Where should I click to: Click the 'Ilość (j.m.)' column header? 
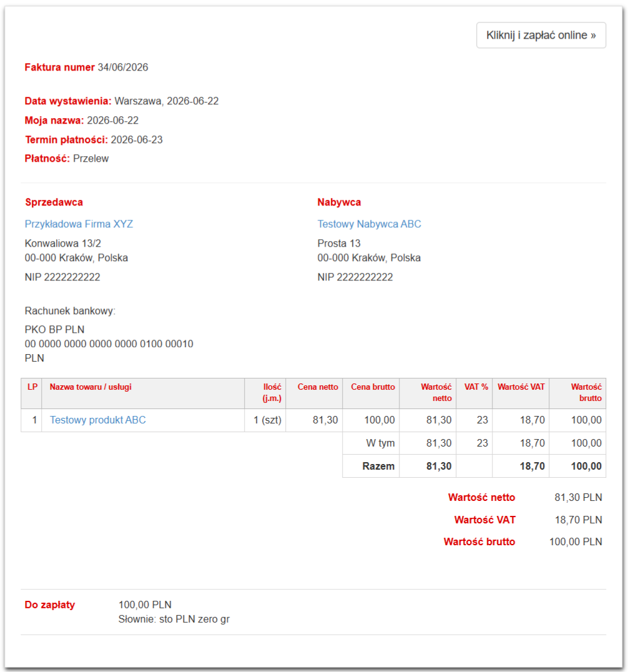pos(272,393)
